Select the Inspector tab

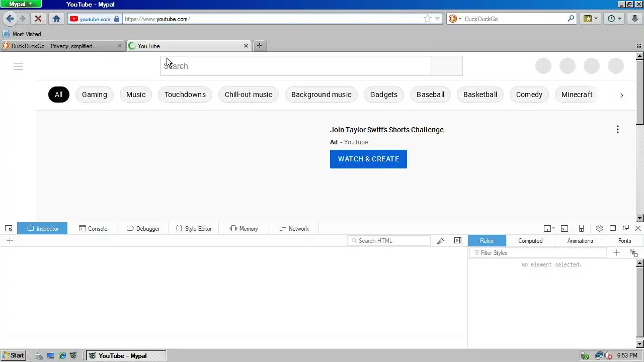point(42,228)
